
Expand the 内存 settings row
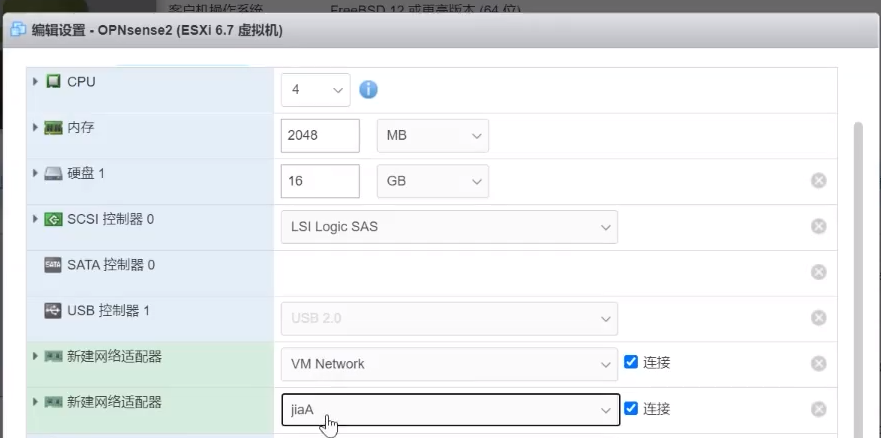click(x=35, y=127)
